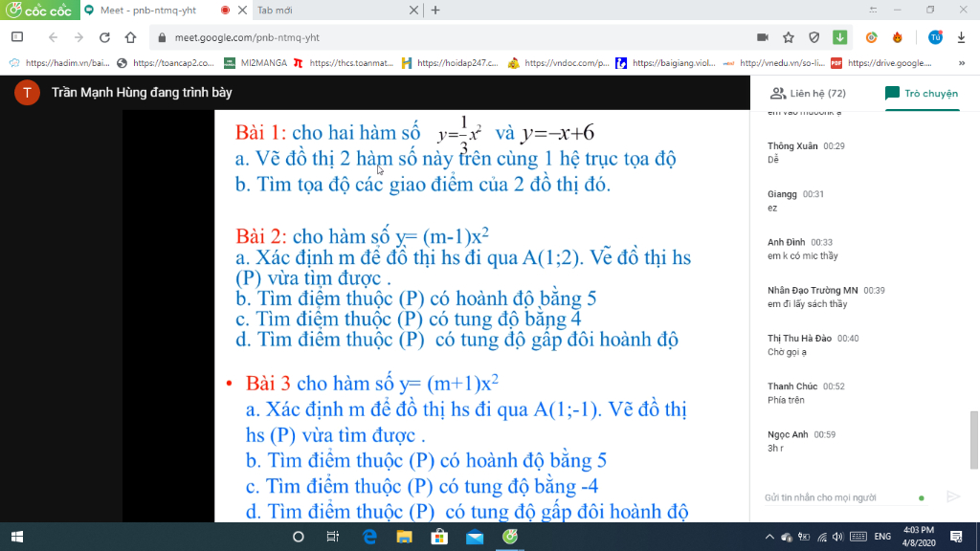Image resolution: width=980 pixels, height=551 pixels.
Task: Open File Explorer from taskbar
Action: click(x=405, y=537)
